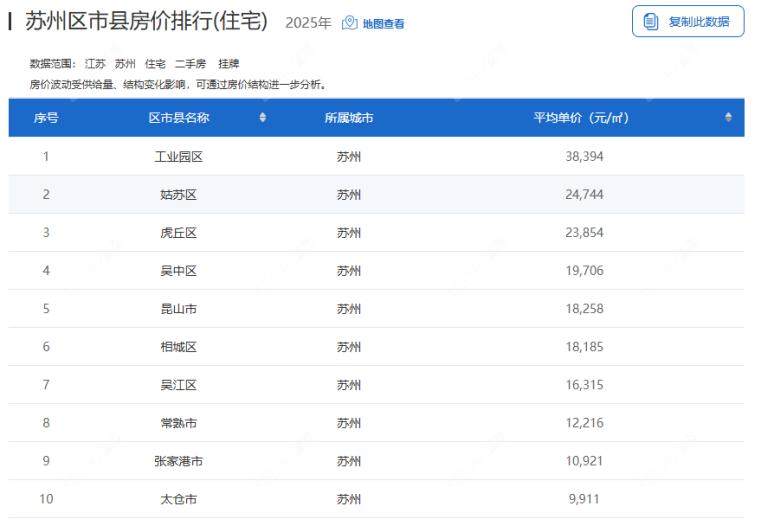
Task: Open the 吴江区 district link
Action: [179, 385]
